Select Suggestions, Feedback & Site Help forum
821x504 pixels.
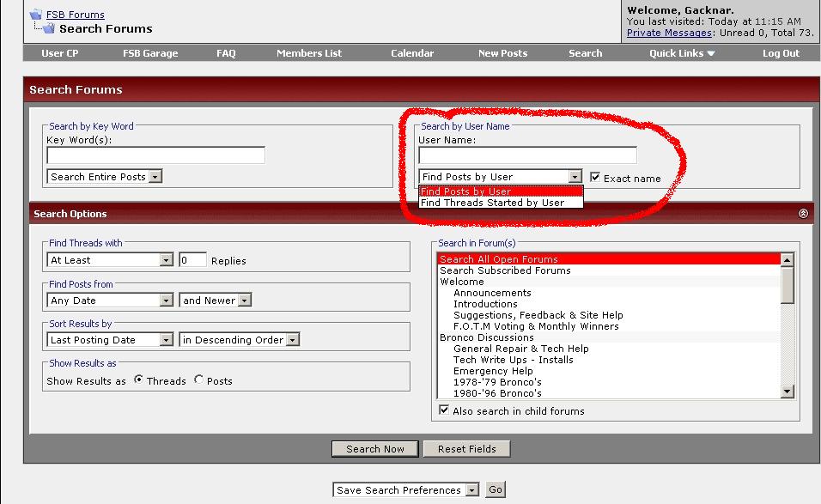(609, 315)
